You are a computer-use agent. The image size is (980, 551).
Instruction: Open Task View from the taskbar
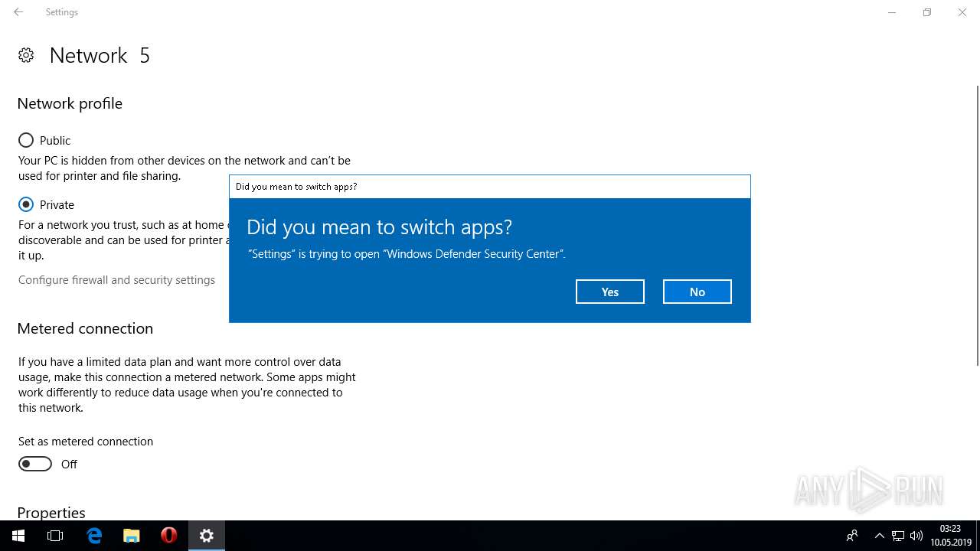pyautogui.click(x=55, y=536)
